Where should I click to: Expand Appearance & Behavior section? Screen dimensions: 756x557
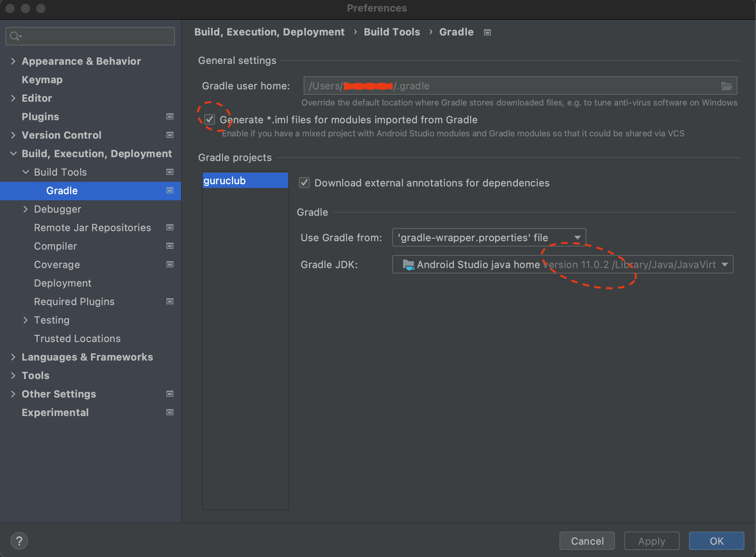13,61
